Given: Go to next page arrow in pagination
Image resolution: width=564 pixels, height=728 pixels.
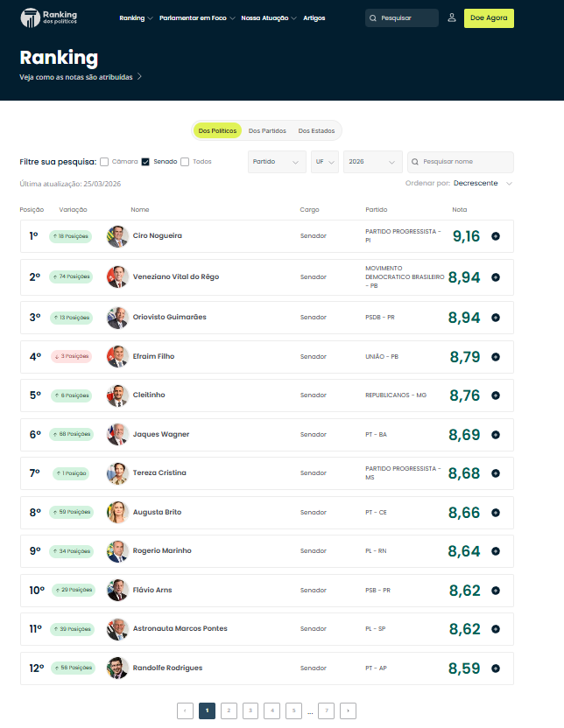Looking at the screenshot, I should point(348,711).
